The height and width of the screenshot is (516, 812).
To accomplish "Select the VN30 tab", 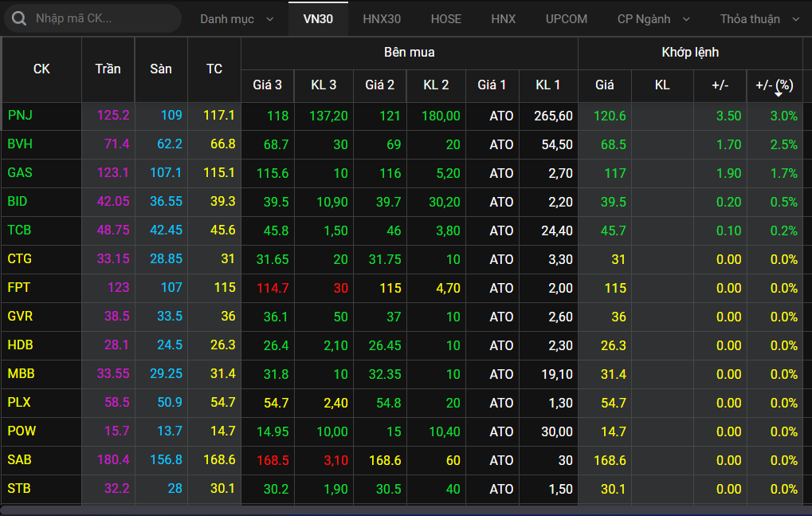I will pos(318,18).
